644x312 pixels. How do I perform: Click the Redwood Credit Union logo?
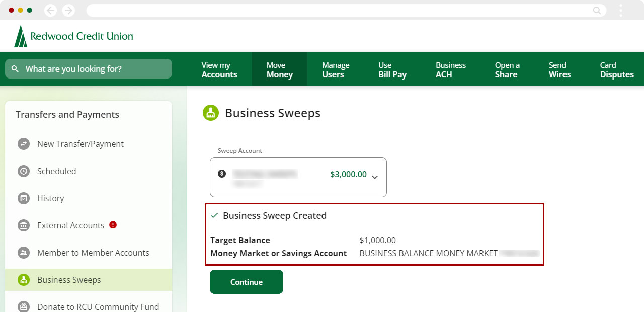(x=74, y=36)
